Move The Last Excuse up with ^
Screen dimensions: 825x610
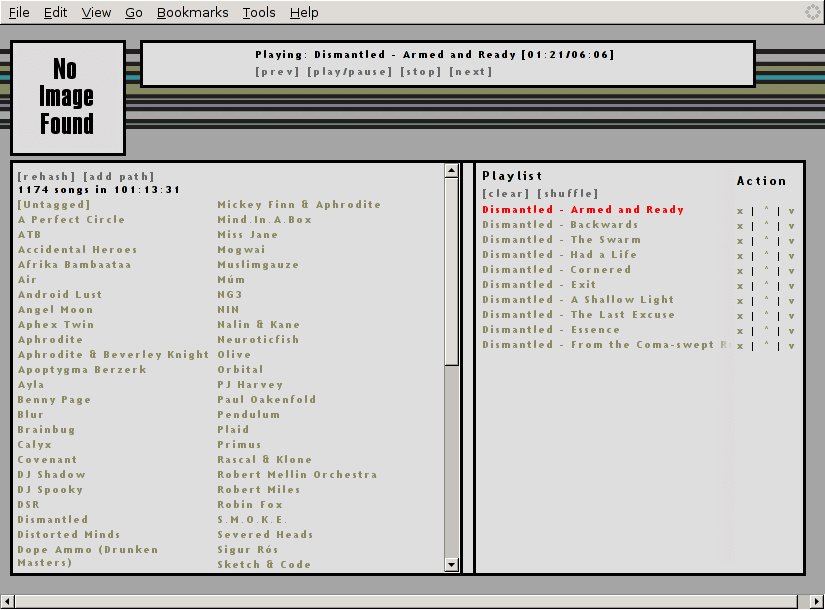point(766,315)
